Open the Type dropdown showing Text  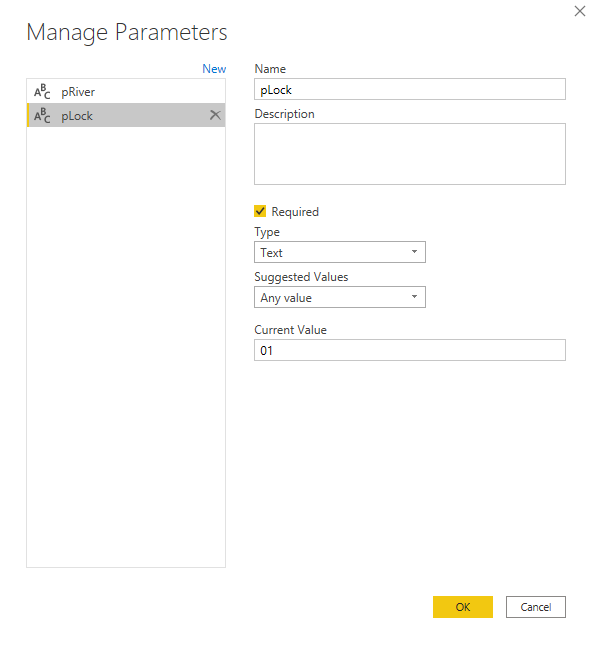point(340,252)
